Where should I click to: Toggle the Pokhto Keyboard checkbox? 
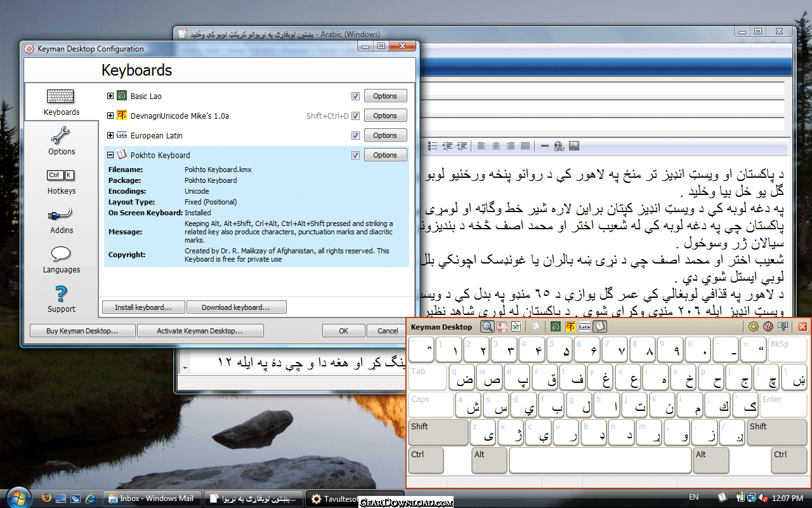[355, 155]
